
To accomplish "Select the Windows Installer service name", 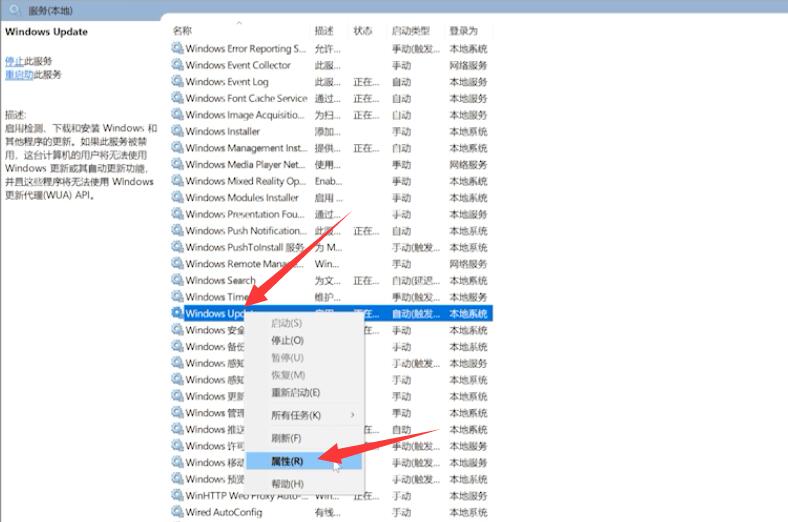I will point(223,131).
